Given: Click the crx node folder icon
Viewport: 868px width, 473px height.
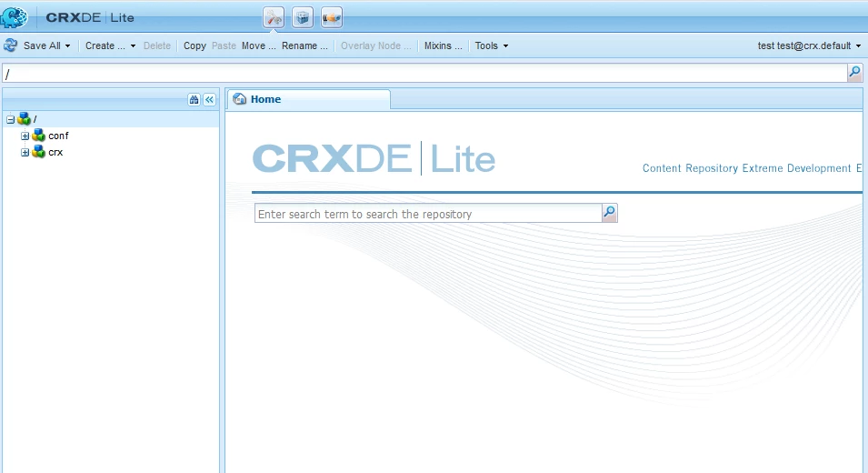Looking at the screenshot, I should (38, 152).
